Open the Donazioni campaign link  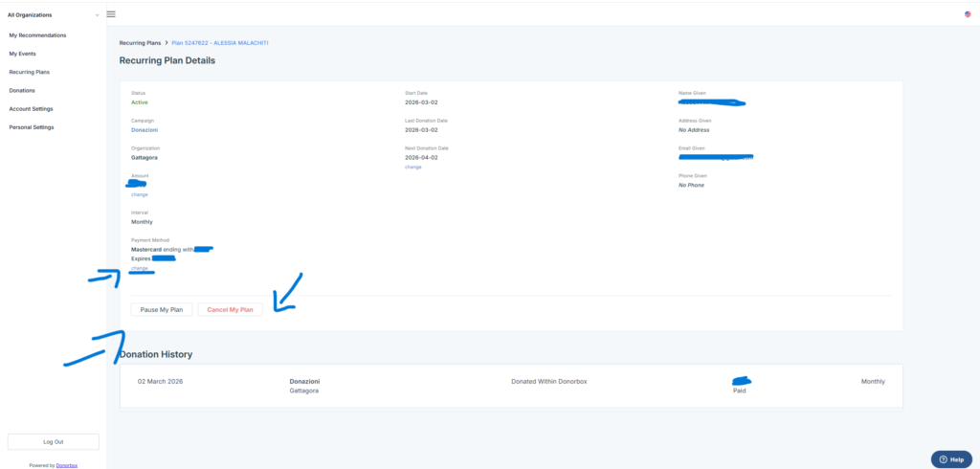(146, 130)
